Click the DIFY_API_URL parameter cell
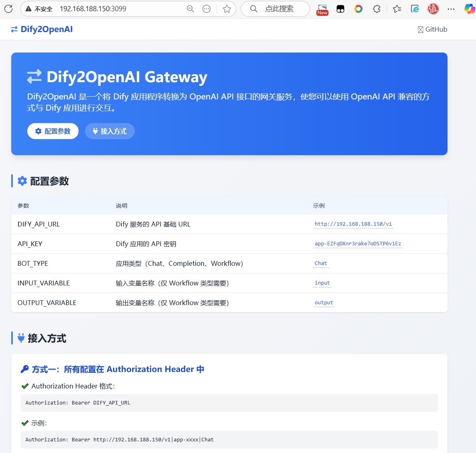This screenshot has height=453, width=476. coord(38,224)
